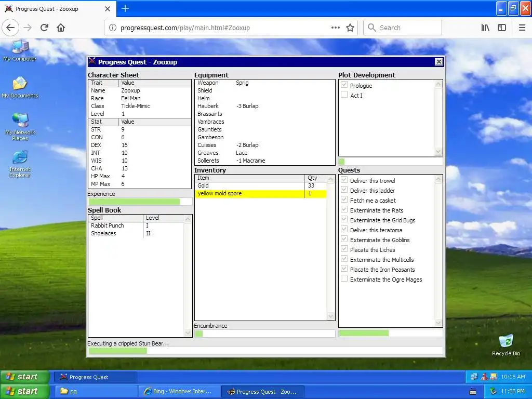Select the Rabbit Punch spell row
The width and height of the screenshot is (532, 399).
[x=136, y=225]
